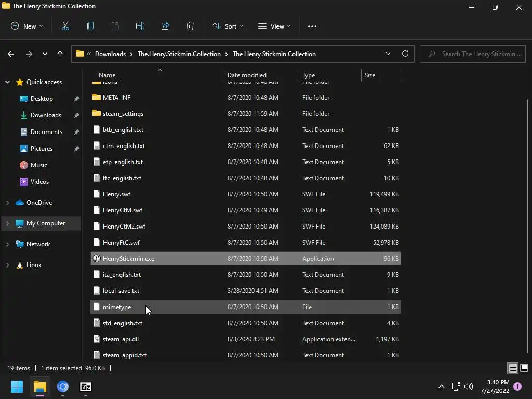This screenshot has height=399, width=532.
Task: Open Documents in Quick access
Action: coord(46,131)
